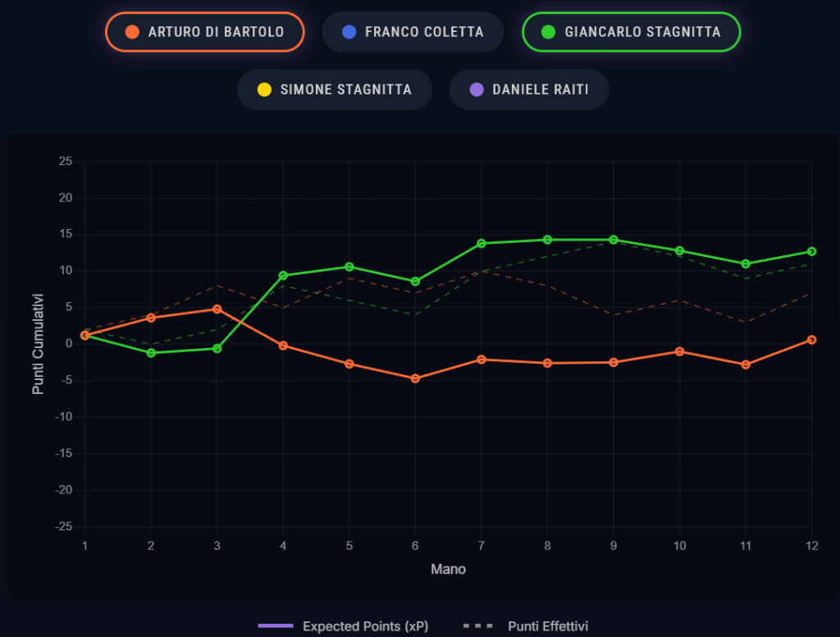Click the orange marker at Mano 11

click(x=746, y=364)
